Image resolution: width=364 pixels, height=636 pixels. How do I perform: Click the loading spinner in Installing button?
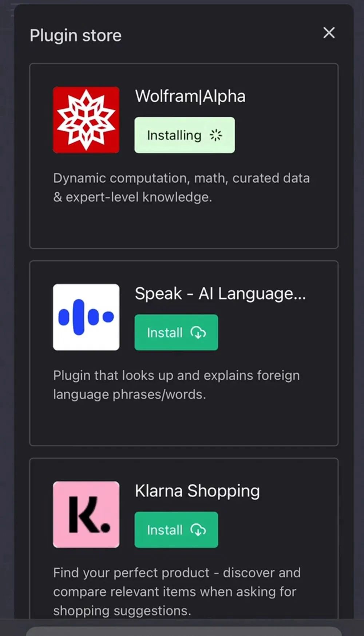215,135
